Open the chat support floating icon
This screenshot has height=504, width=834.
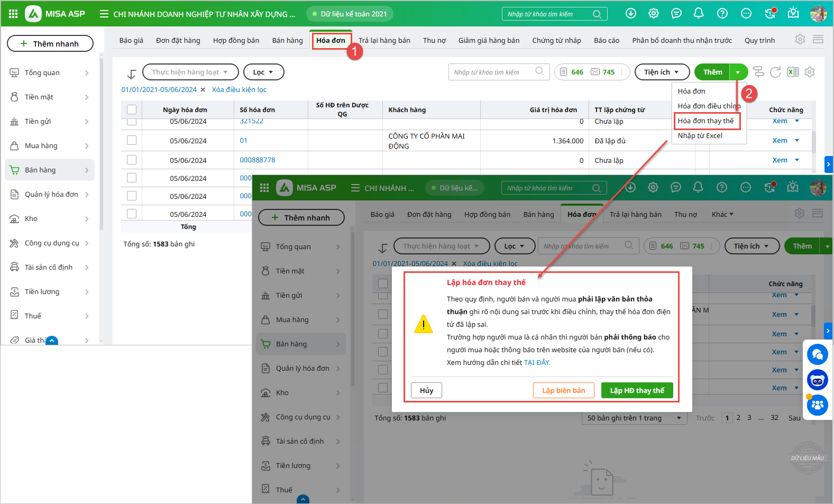tap(817, 354)
